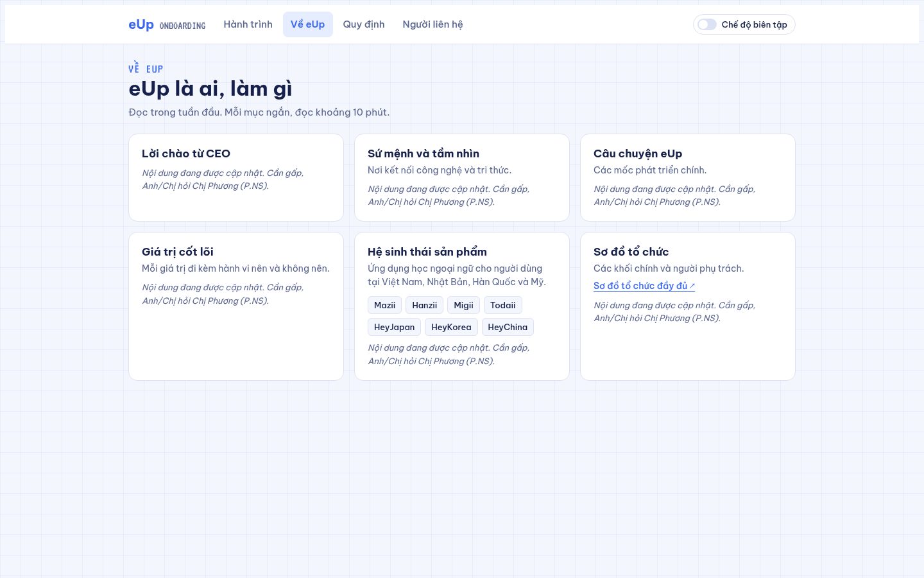Click the Migii product tag

(463, 305)
